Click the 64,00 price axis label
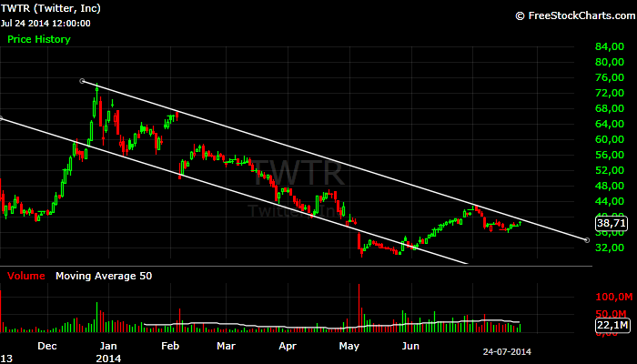Image resolution: width=637 pixels, height=364 pixels. point(610,124)
